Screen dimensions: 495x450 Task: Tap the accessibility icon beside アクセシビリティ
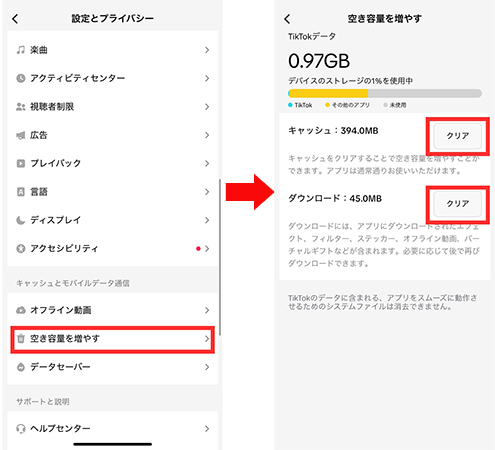click(x=21, y=248)
